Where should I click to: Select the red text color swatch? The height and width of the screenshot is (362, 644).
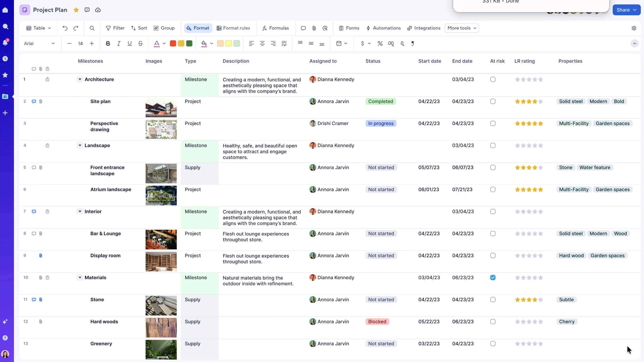pyautogui.click(x=173, y=43)
